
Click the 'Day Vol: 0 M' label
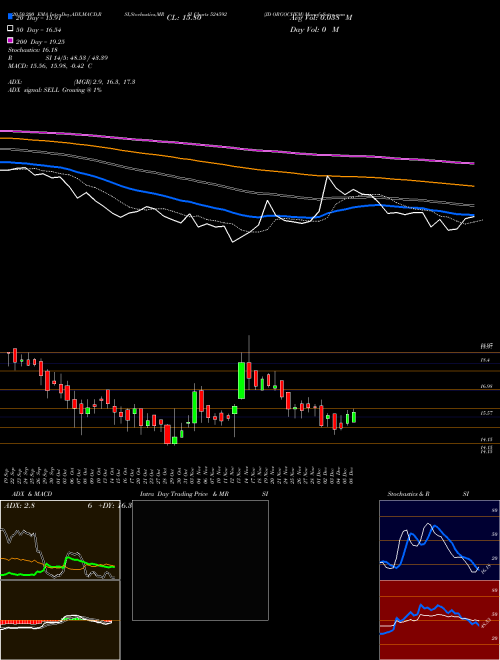point(314,29)
